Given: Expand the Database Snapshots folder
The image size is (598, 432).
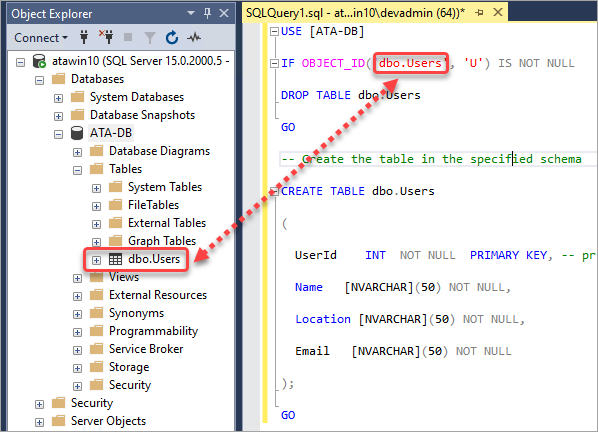Looking at the screenshot, I should (58, 116).
